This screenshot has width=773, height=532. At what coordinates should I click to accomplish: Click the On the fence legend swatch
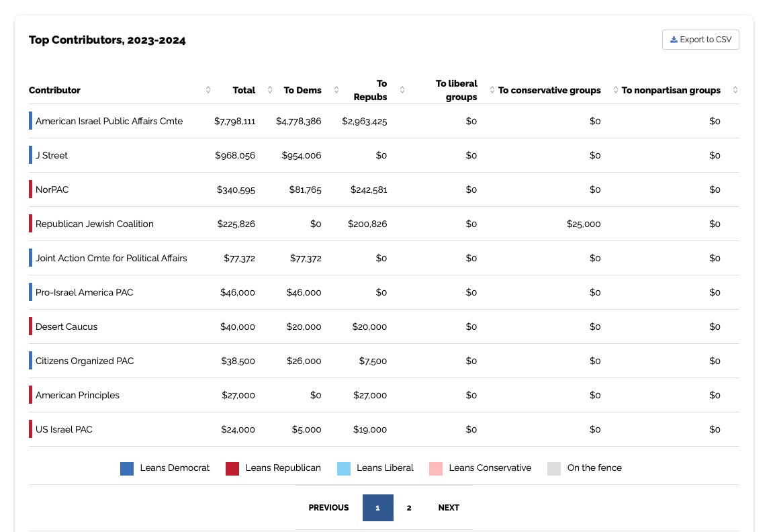(x=554, y=468)
